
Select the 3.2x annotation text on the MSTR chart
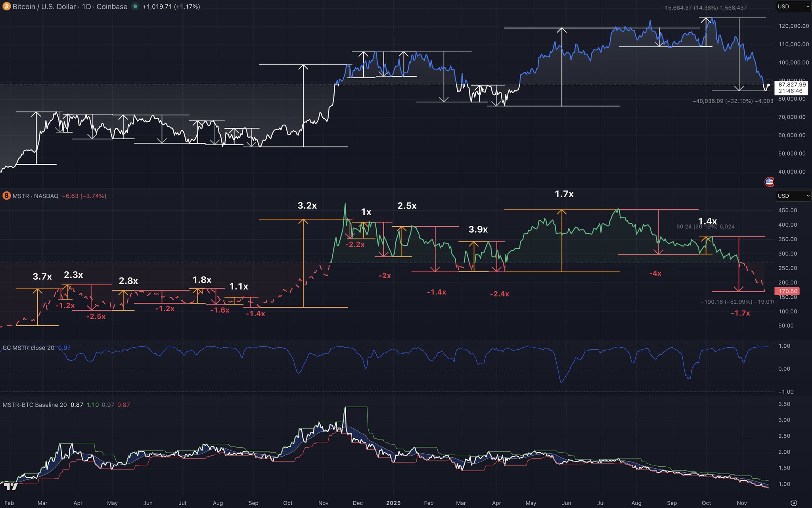coord(307,206)
